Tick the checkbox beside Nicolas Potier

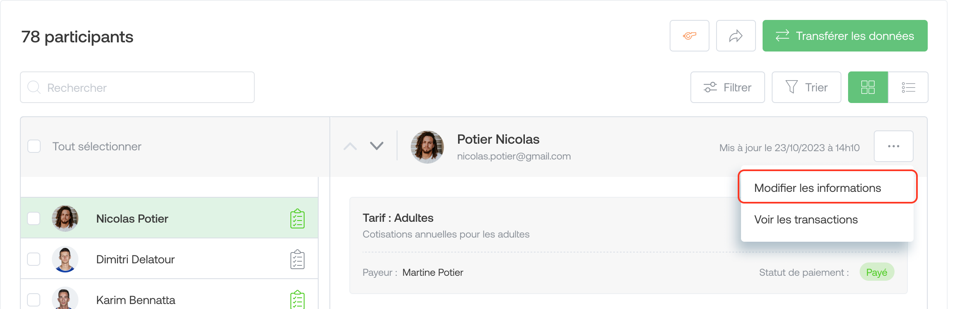click(34, 218)
